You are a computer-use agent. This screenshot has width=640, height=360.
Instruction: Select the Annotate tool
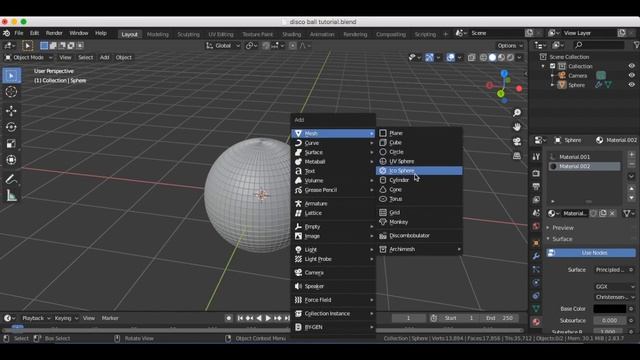[x=11, y=179]
